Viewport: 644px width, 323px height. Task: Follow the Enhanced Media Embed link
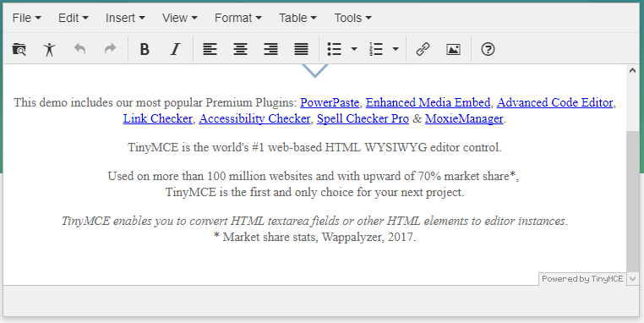pos(428,102)
